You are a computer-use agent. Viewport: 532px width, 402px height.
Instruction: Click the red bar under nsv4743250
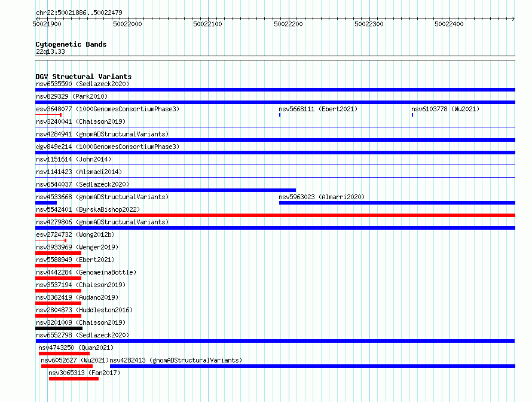click(x=64, y=354)
